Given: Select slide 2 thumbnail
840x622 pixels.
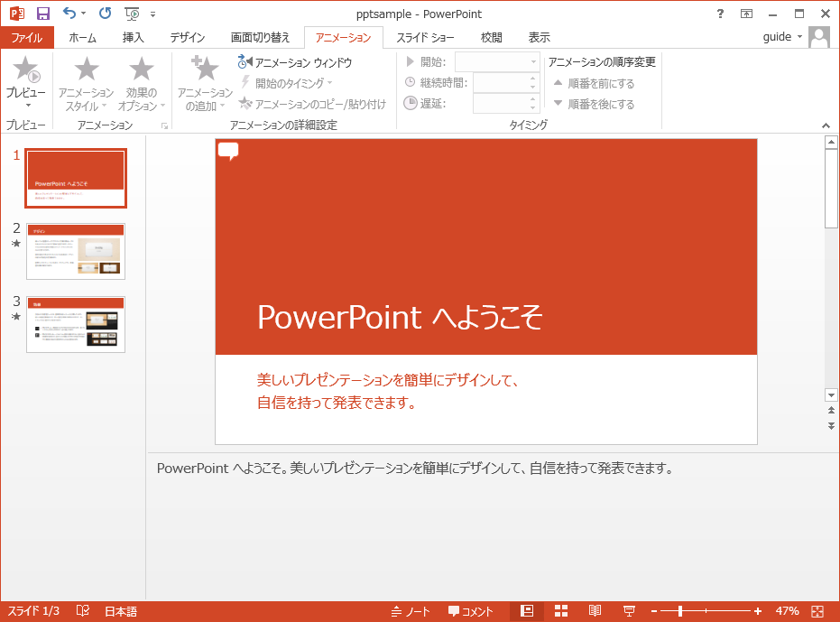Looking at the screenshot, I should (76, 252).
